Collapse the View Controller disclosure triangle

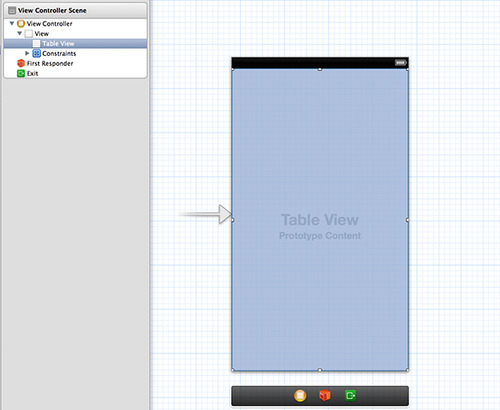tap(12, 23)
